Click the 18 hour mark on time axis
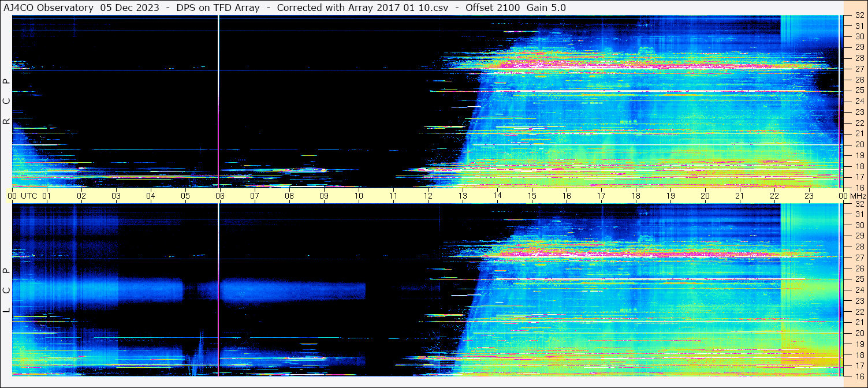Image resolution: width=868 pixels, height=388 pixels. coord(636,196)
